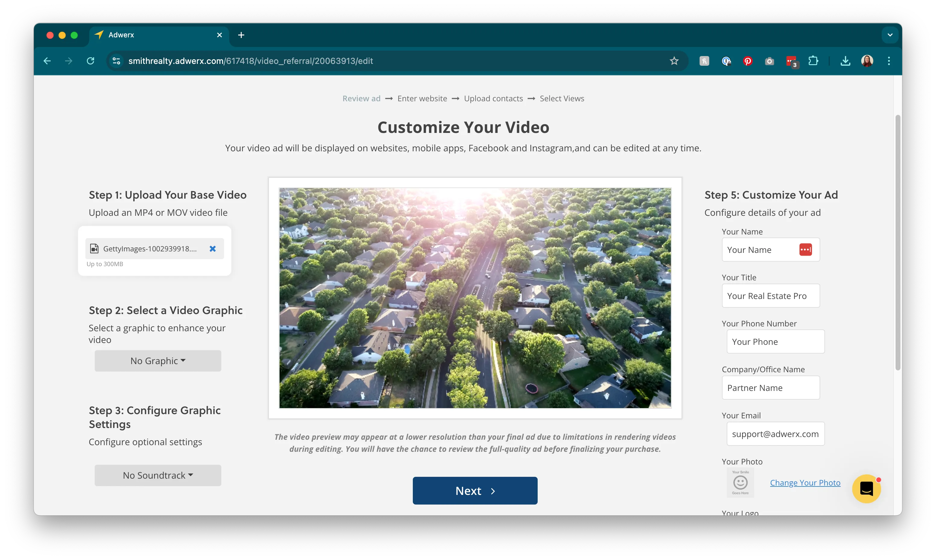This screenshot has width=936, height=560.
Task: Click the Select Views breadcrumb step
Action: coord(561,99)
